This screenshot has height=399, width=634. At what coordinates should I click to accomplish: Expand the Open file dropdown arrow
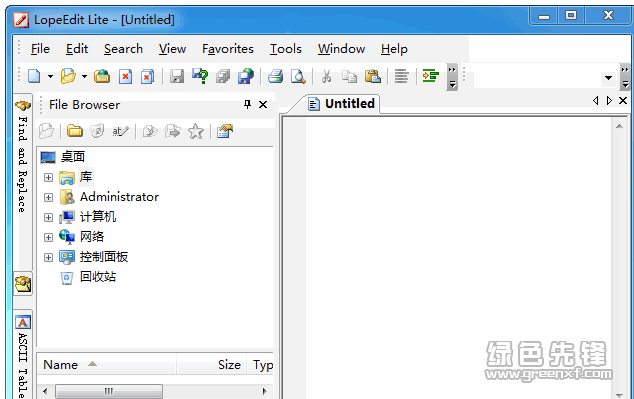pos(84,76)
